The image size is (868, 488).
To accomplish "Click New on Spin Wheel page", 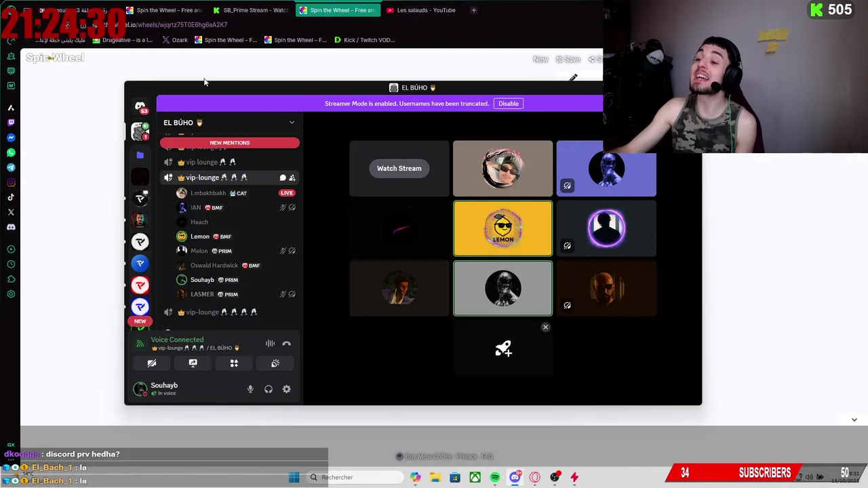I will click(540, 60).
